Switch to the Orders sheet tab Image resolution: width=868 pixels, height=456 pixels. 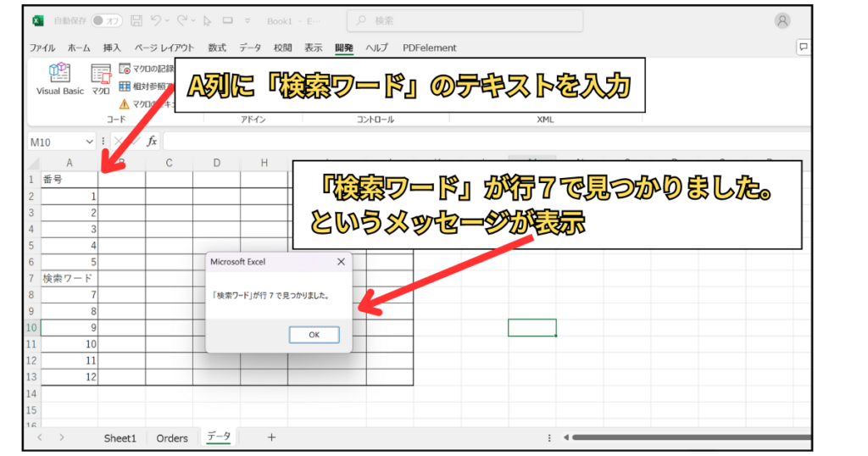[x=172, y=438]
